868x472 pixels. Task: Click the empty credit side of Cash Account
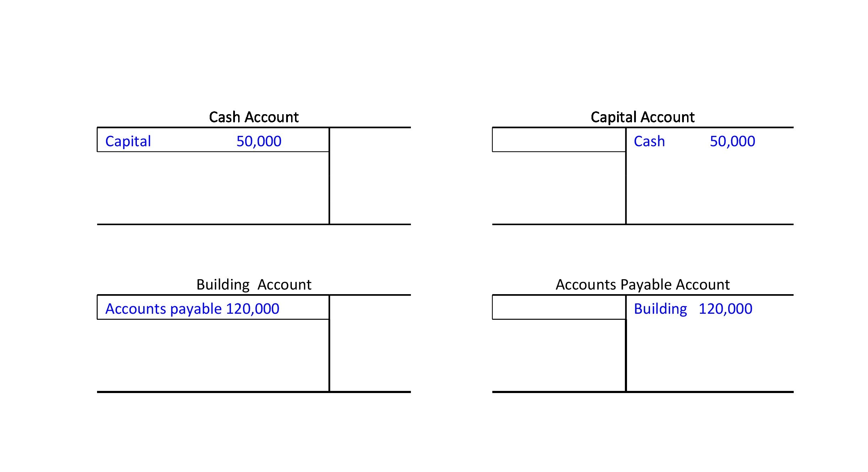(x=370, y=176)
